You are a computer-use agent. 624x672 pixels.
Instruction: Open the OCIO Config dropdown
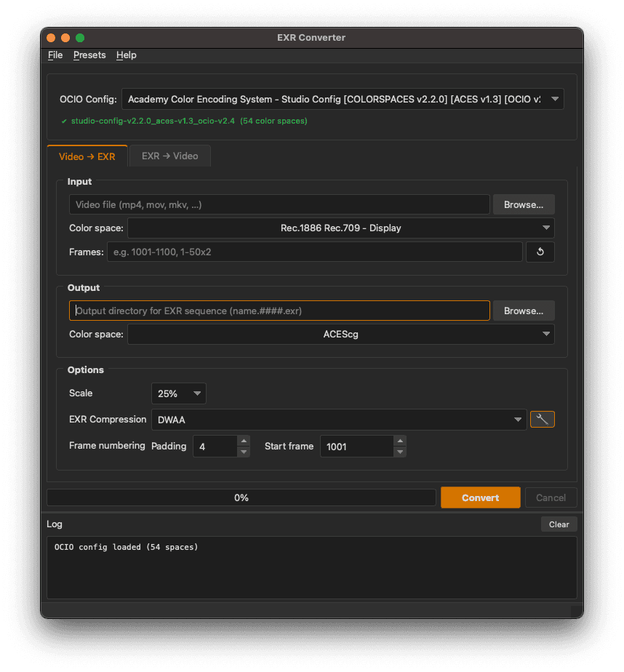click(343, 99)
